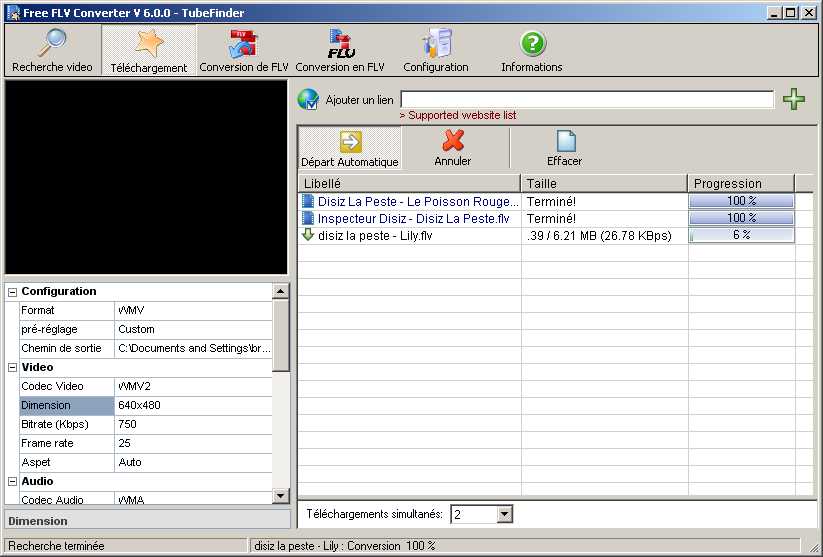The width and height of the screenshot is (823, 557).
Task: Select Codec Video value WMV2
Action: [x=193, y=386]
